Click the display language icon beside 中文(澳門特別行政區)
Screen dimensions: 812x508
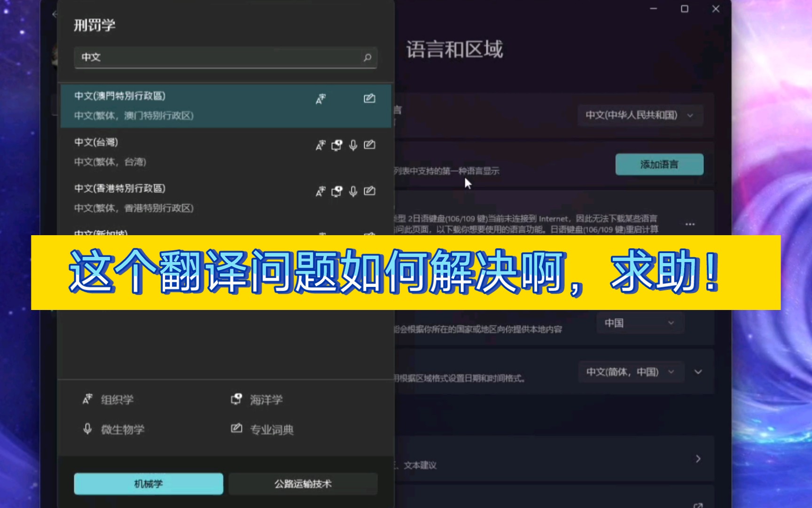[321, 99]
